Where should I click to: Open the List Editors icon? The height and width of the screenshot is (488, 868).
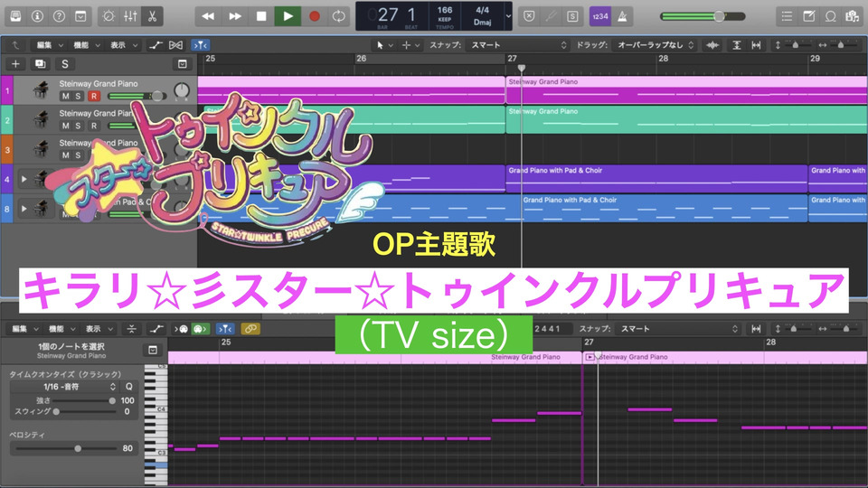point(787,16)
